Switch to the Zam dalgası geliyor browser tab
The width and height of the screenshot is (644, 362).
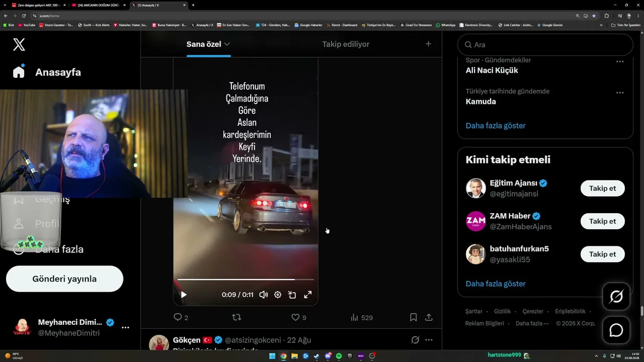tap(38, 5)
